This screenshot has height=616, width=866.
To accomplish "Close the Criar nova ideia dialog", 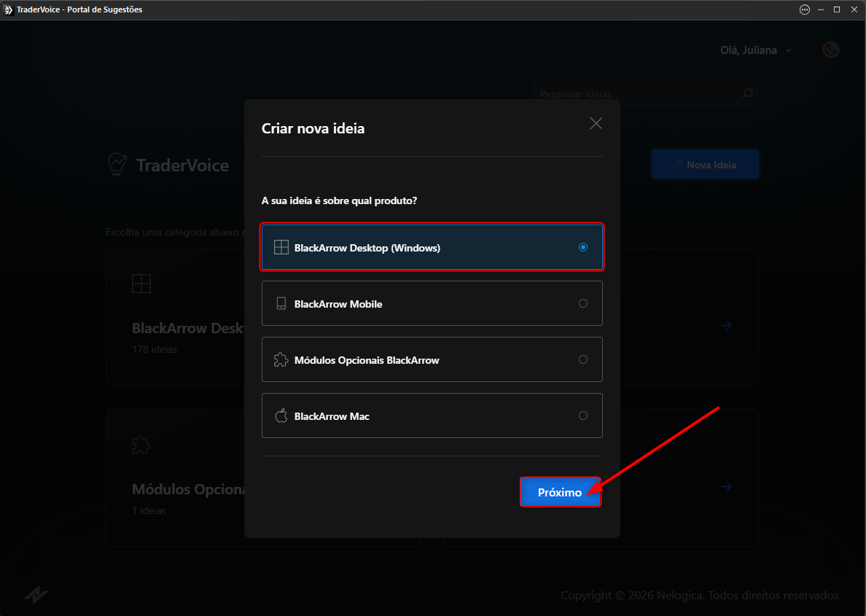I will pos(596,123).
